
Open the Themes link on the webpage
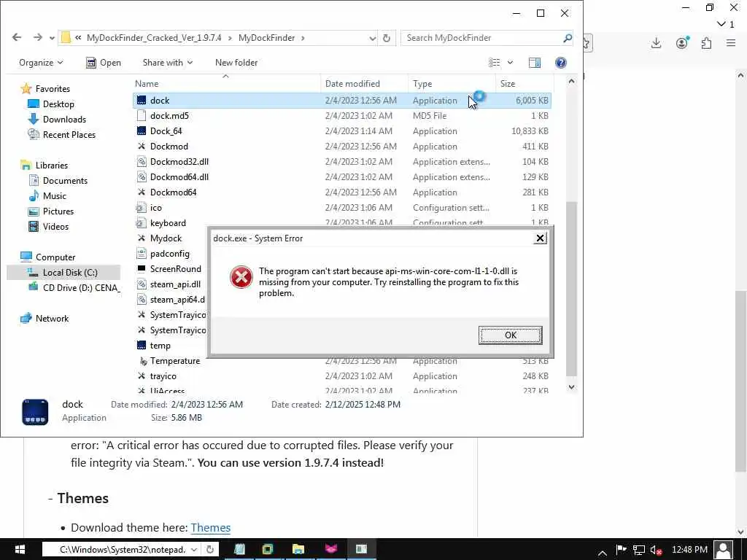211,528
